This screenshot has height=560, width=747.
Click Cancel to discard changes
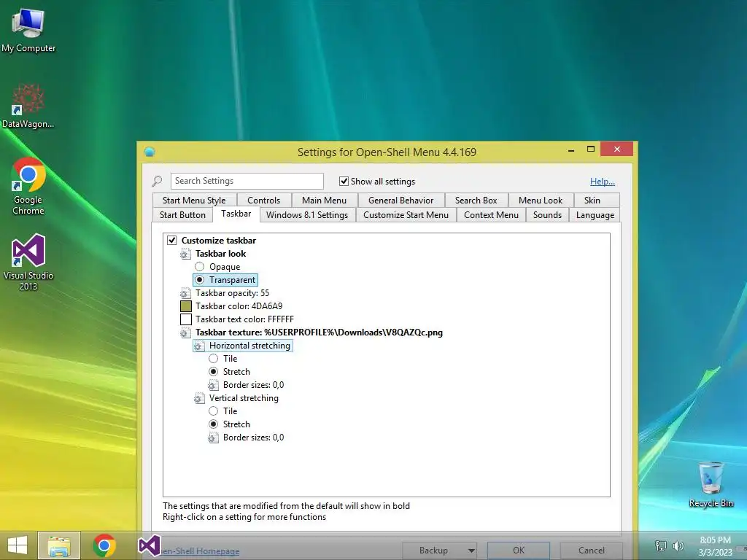[x=591, y=551]
